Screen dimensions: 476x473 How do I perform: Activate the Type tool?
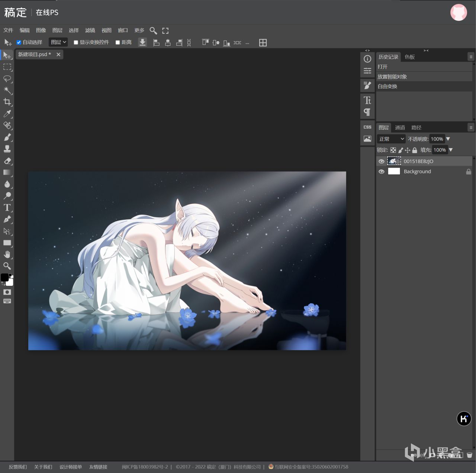[7, 208]
